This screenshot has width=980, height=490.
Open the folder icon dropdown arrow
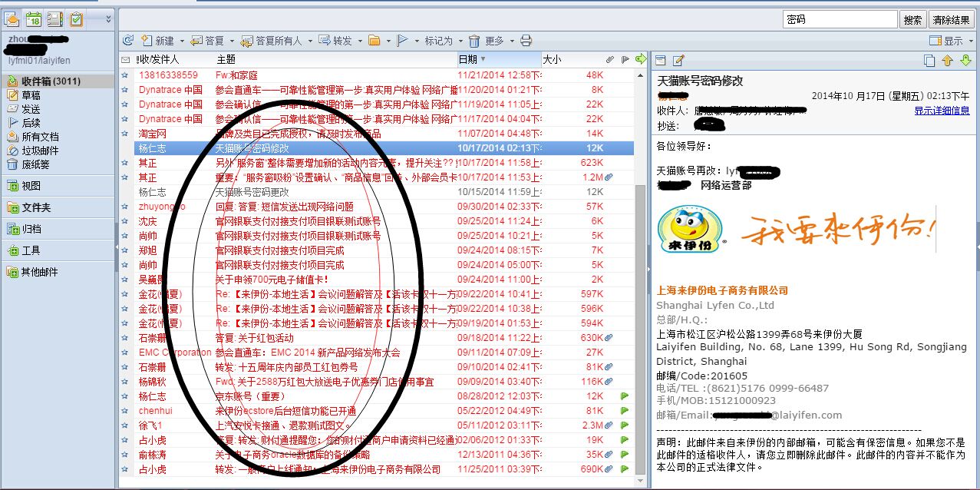(388, 41)
